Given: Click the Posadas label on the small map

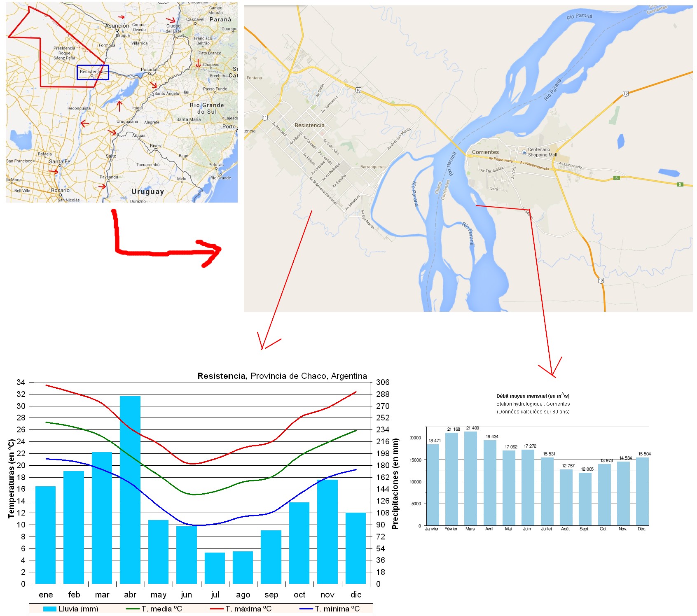Looking at the screenshot, I should point(150,70).
